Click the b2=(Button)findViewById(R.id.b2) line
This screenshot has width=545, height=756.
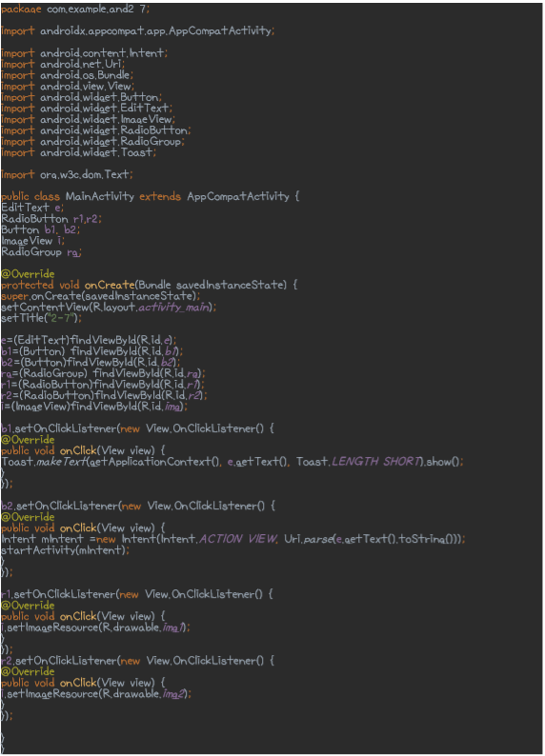[91, 363]
